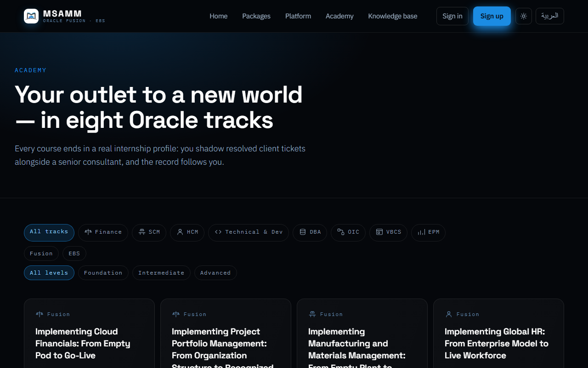Click the Sign up button

tap(492, 16)
